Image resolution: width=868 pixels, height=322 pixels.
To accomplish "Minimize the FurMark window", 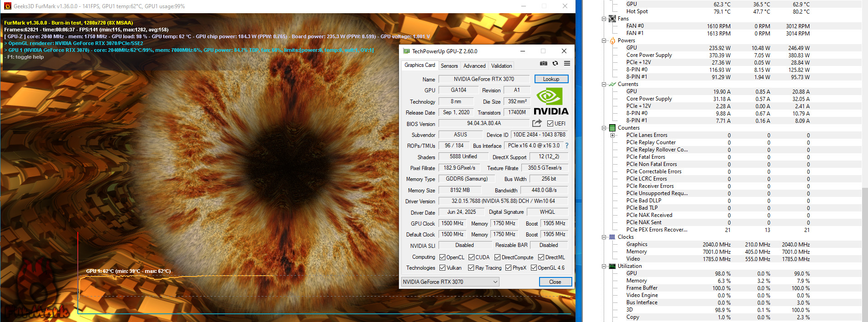I will [x=523, y=6].
